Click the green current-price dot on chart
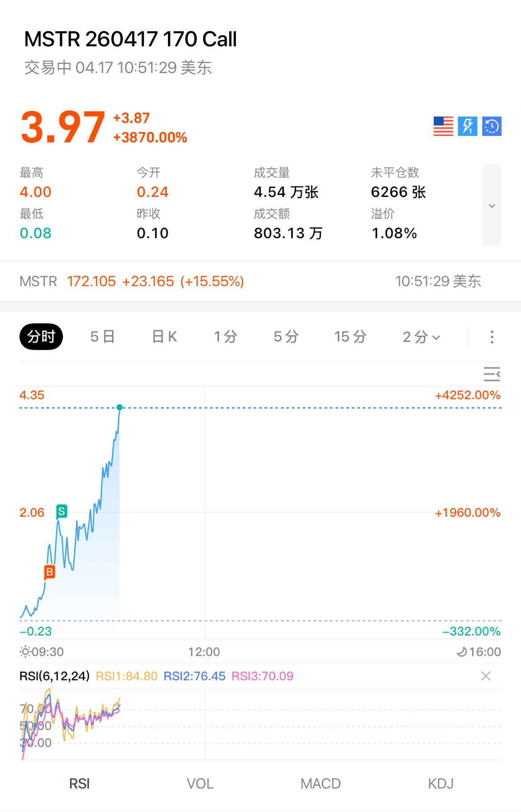The image size is (521, 812). tap(119, 407)
